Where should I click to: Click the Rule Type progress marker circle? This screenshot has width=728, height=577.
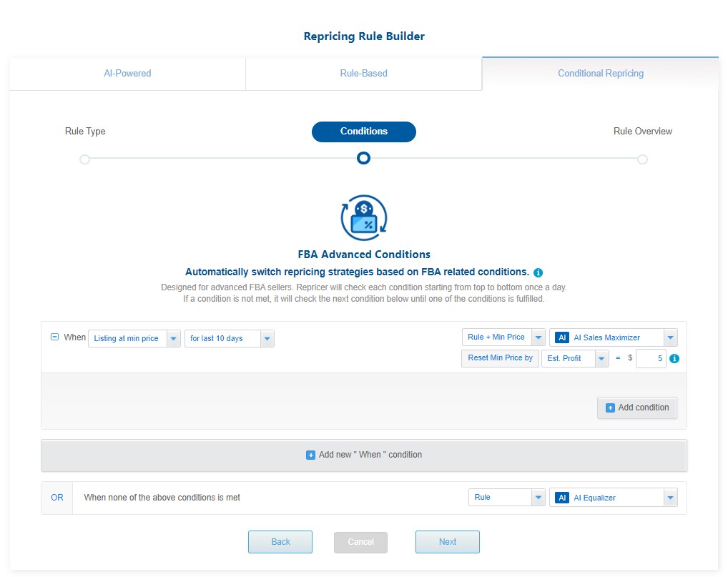tap(84, 159)
